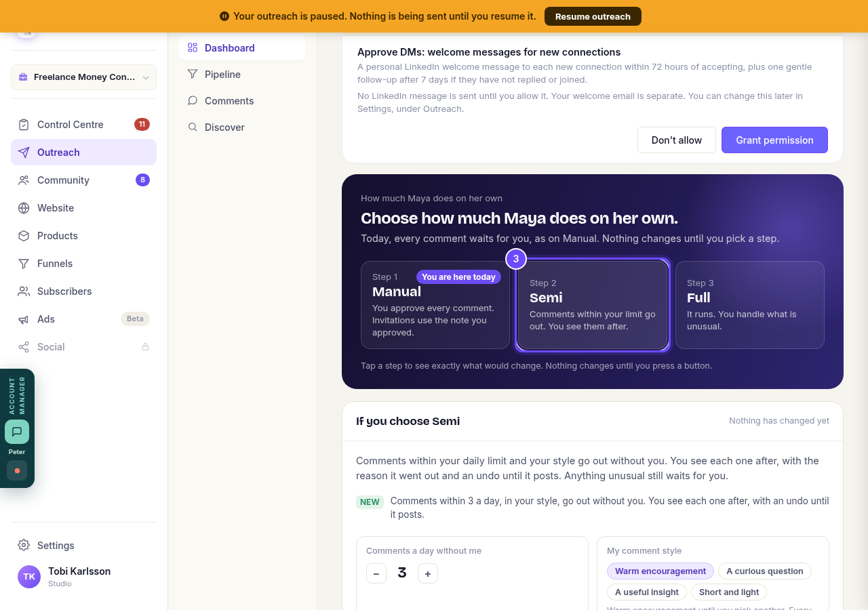Click the Community people icon
Viewport: 868px width, 610px height.
click(24, 180)
